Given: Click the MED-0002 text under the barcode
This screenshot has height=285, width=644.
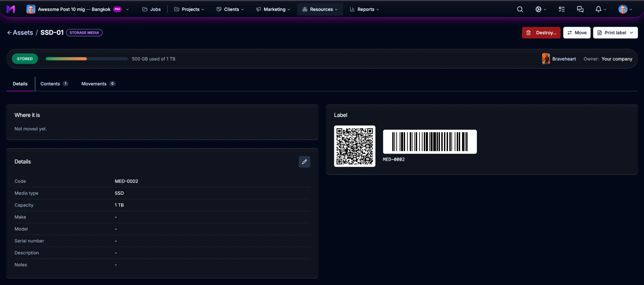Looking at the screenshot, I should pyautogui.click(x=394, y=159).
